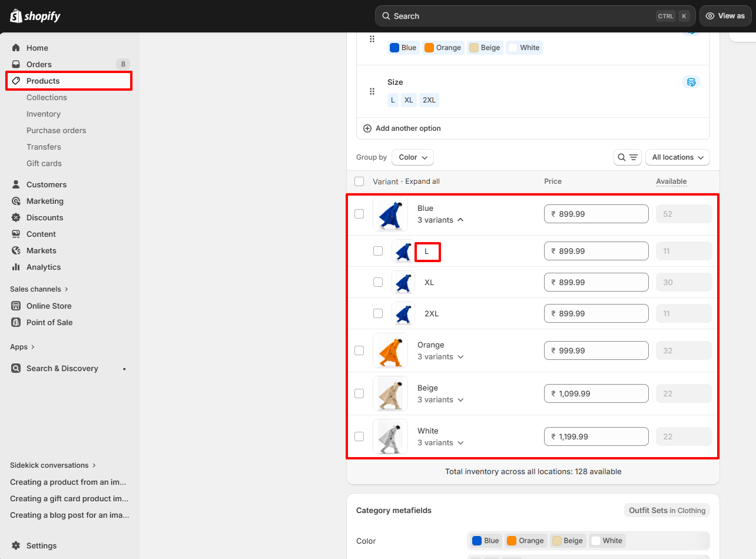Screen dimensions: 756x559
Task: Open the All locations dropdown
Action: (x=678, y=157)
